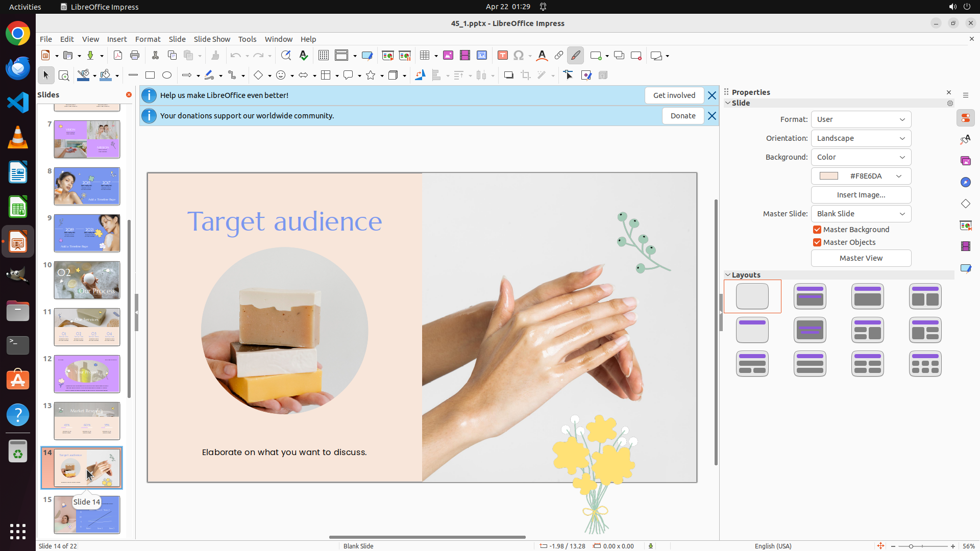Click the Insert Text Box icon

point(503,56)
